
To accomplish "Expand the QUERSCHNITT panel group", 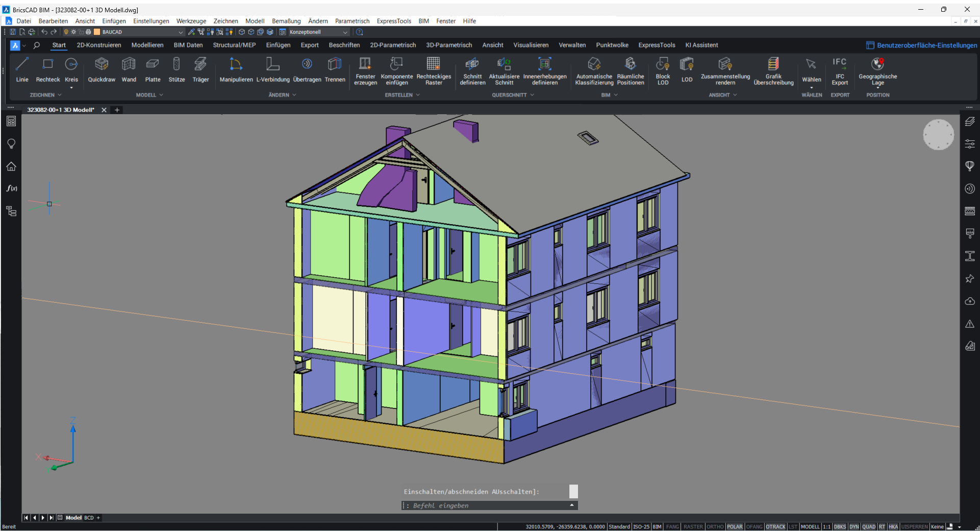I will coord(513,95).
